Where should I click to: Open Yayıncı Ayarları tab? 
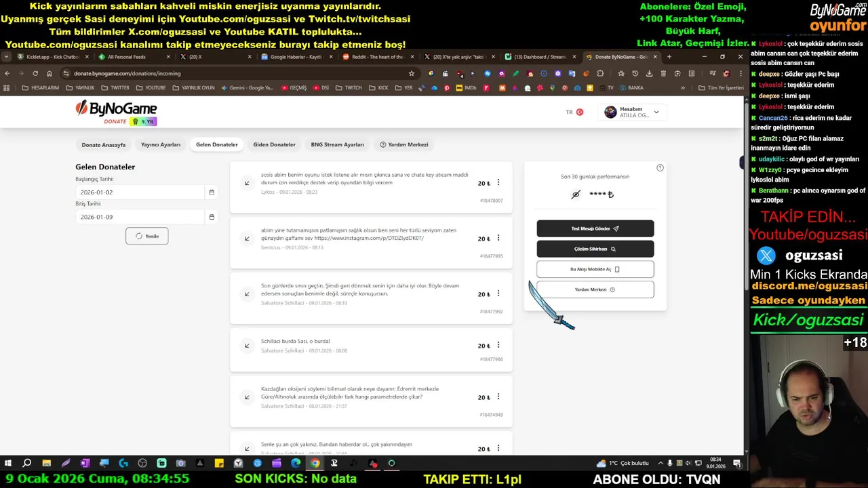coord(161,144)
